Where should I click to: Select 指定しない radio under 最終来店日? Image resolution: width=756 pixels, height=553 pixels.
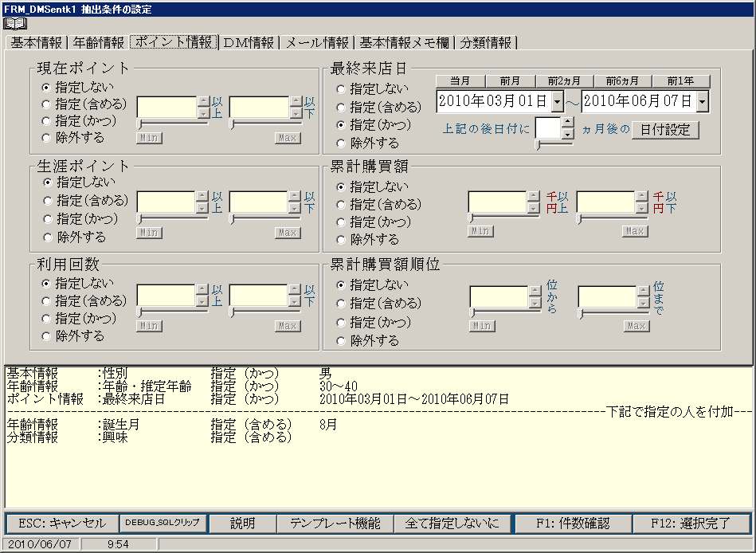[x=341, y=88]
